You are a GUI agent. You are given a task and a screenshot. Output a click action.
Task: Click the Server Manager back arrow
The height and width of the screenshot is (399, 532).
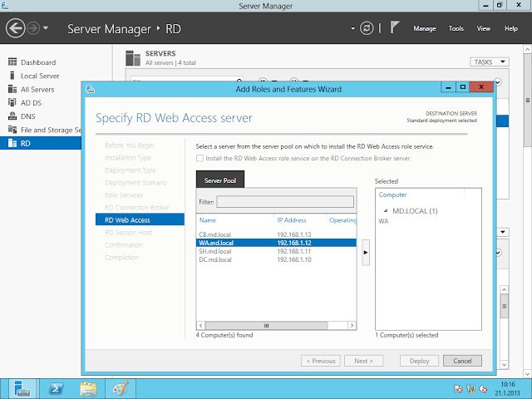coord(15,28)
